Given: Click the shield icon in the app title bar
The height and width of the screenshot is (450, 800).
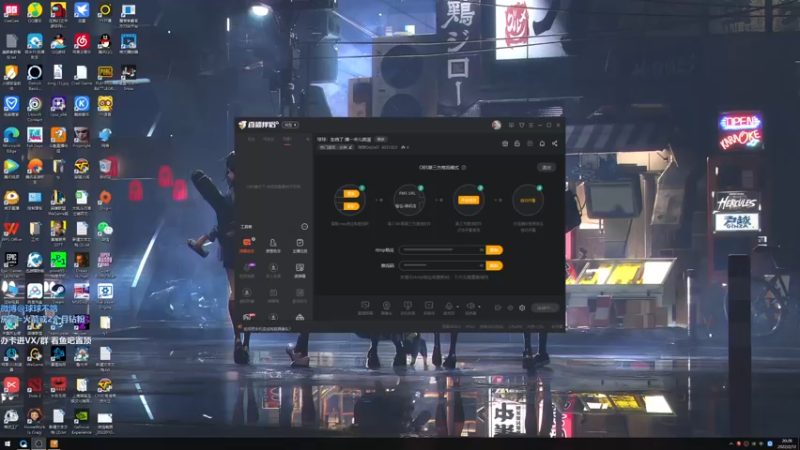Looking at the screenshot, I should 521,125.
